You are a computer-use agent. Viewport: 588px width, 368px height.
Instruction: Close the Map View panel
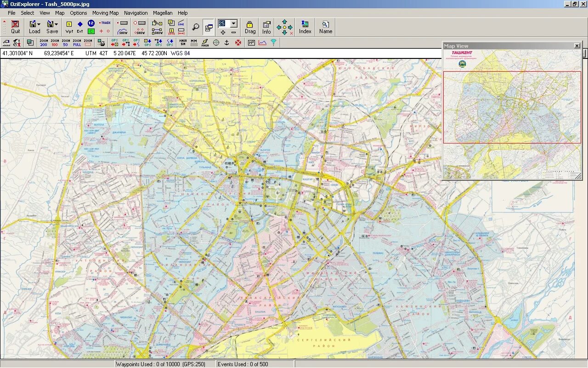coord(577,46)
